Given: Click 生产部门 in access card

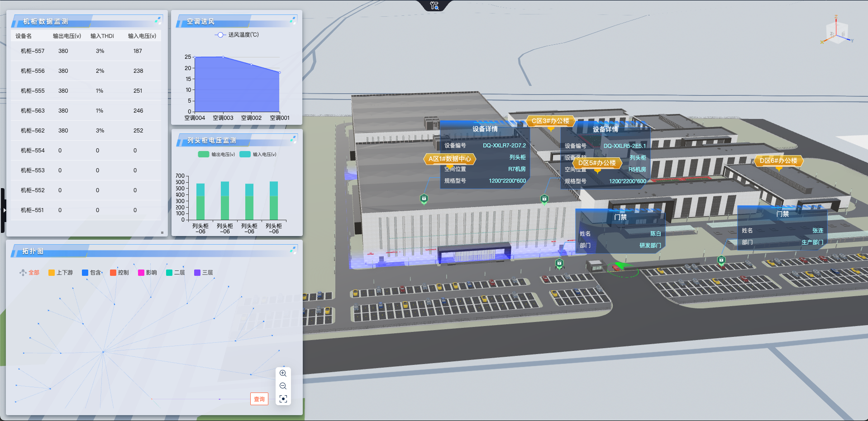Looking at the screenshot, I should coord(812,242).
